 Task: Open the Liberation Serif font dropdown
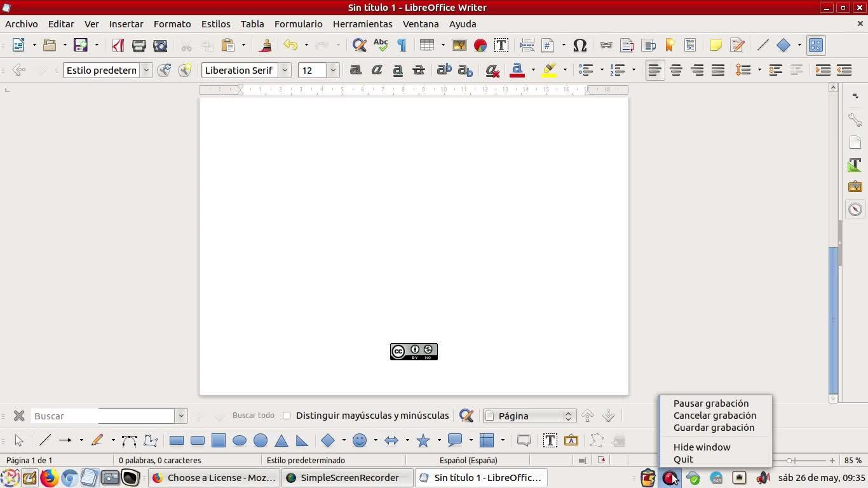(285, 71)
